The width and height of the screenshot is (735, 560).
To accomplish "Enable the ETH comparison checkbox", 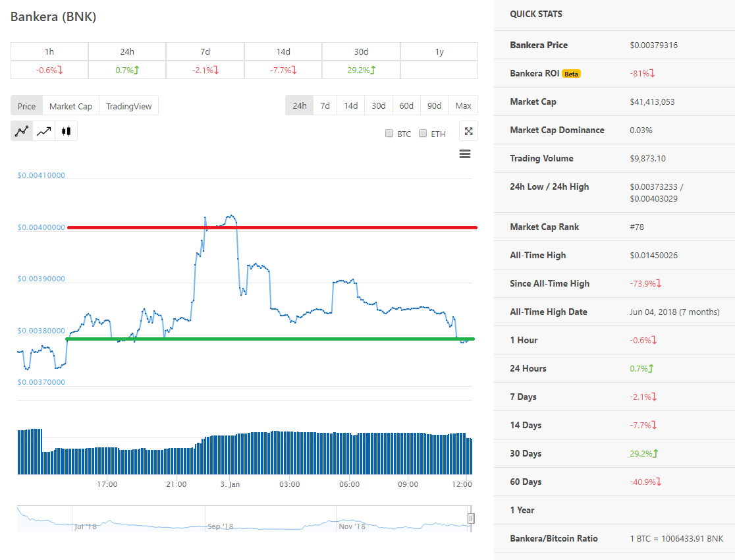I will (423, 133).
